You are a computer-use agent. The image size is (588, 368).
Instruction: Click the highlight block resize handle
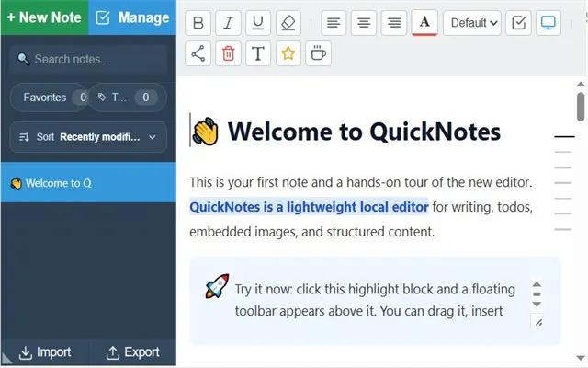coord(538,322)
